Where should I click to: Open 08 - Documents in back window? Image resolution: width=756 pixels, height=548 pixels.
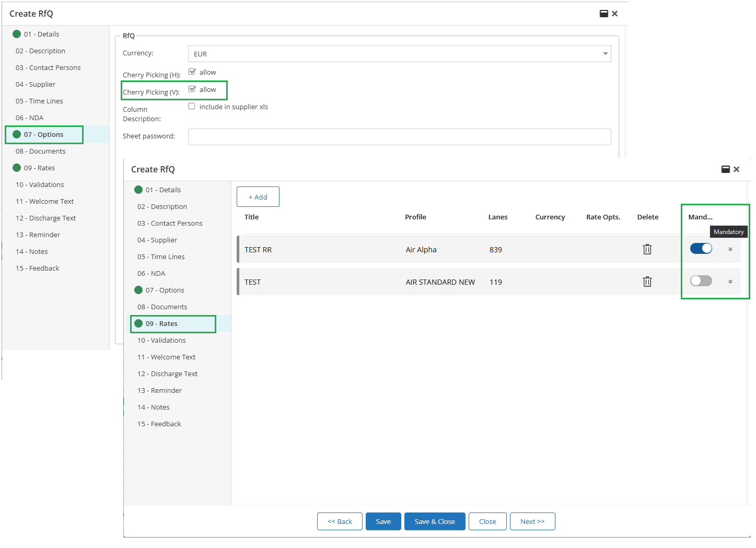[x=40, y=151]
